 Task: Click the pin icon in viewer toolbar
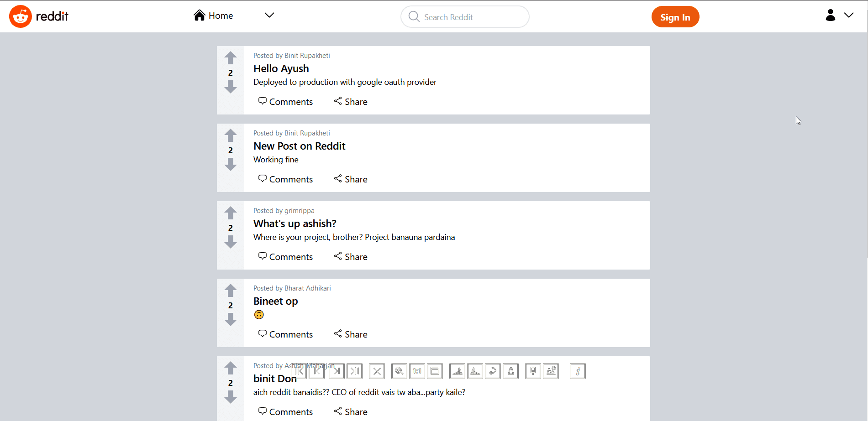(533, 371)
